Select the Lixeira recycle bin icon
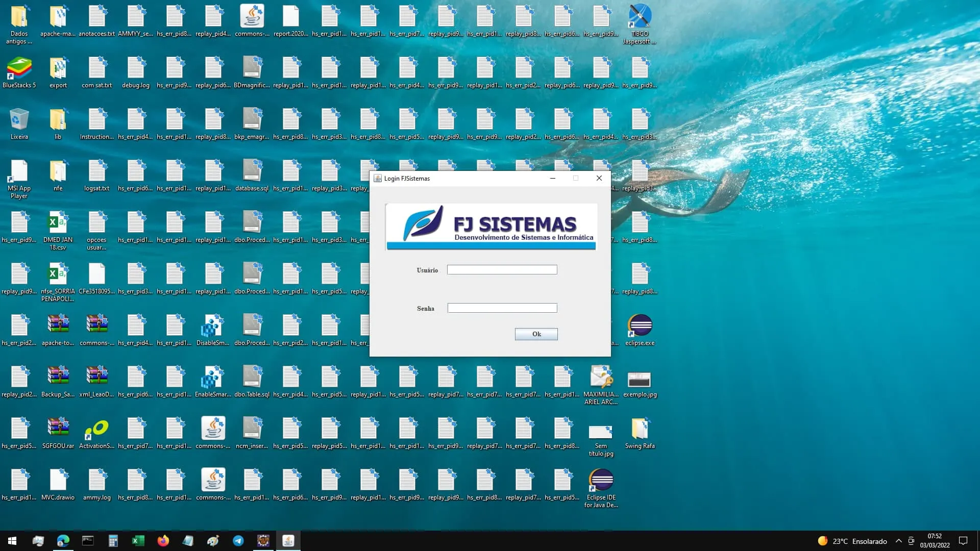This screenshot has height=551, width=980. [x=19, y=124]
